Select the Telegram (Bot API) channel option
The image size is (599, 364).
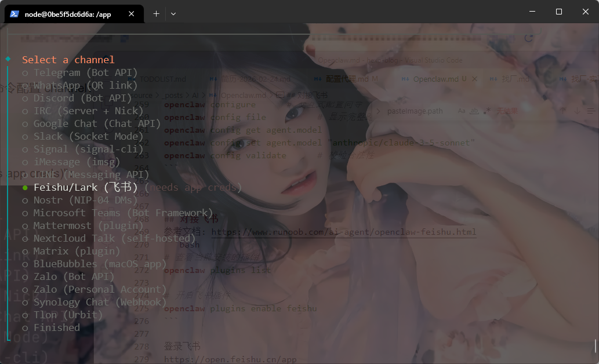[85, 72]
